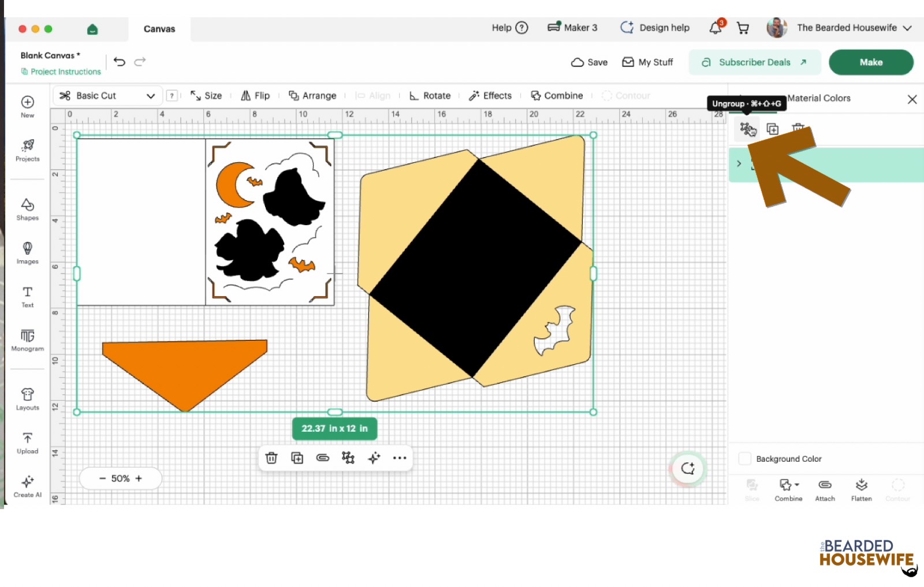Open the Layouts panel
The width and height of the screenshot is (924, 587).
(x=28, y=399)
